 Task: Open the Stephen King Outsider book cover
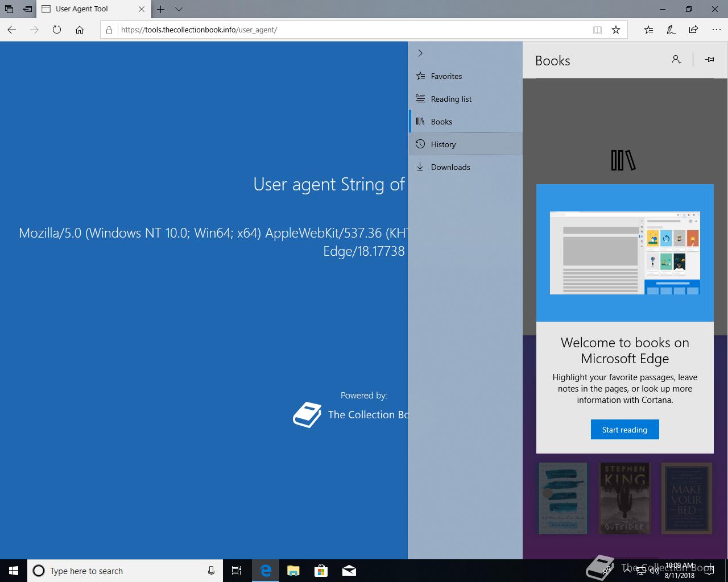624,498
